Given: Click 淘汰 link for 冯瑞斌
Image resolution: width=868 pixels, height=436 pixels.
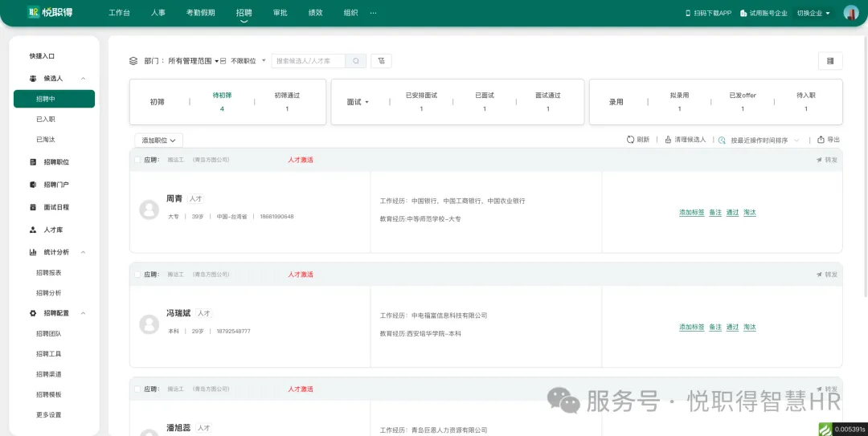Looking at the screenshot, I should point(750,327).
